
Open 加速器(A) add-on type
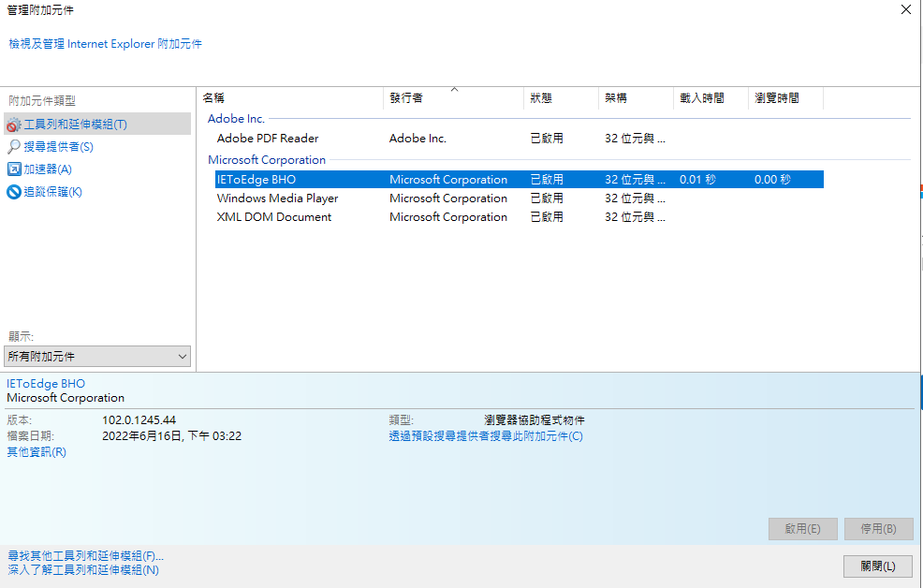click(x=48, y=169)
